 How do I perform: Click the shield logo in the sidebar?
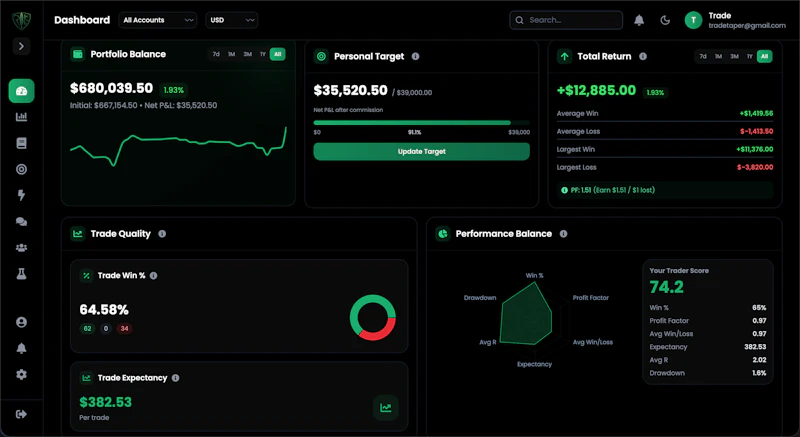(21, 20)
